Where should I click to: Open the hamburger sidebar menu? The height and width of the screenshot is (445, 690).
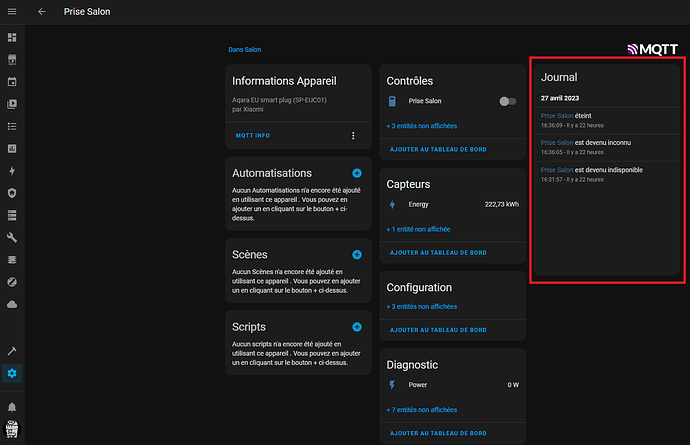coord(12,11)
